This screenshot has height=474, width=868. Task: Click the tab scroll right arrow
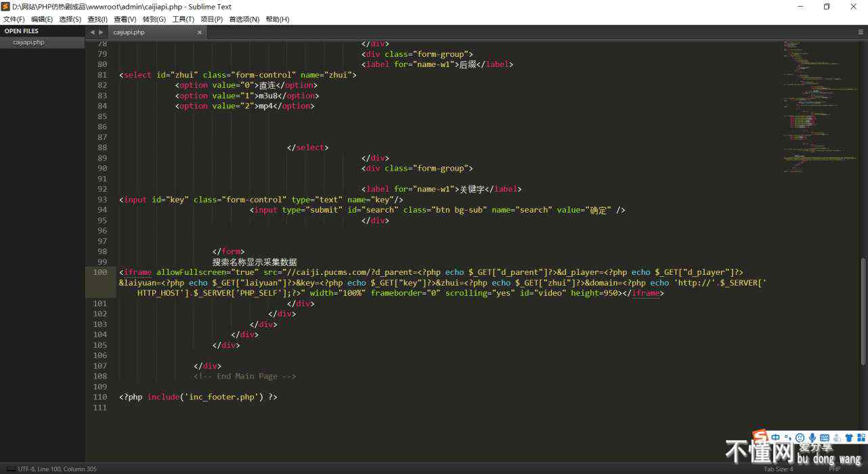[102, 32]
